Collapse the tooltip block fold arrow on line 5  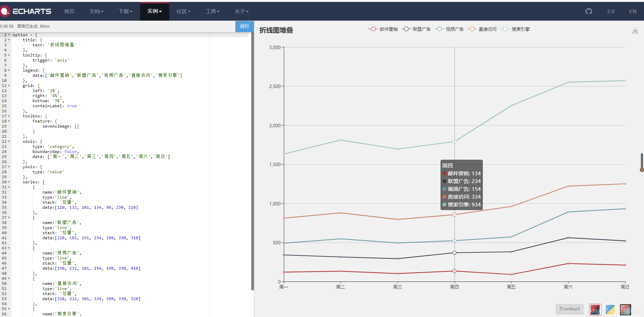point(9,55)
